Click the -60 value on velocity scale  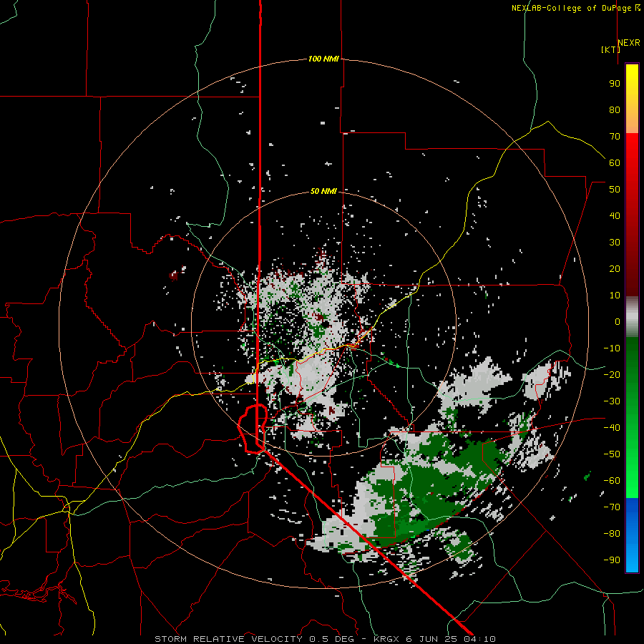[x=612, y=481]
